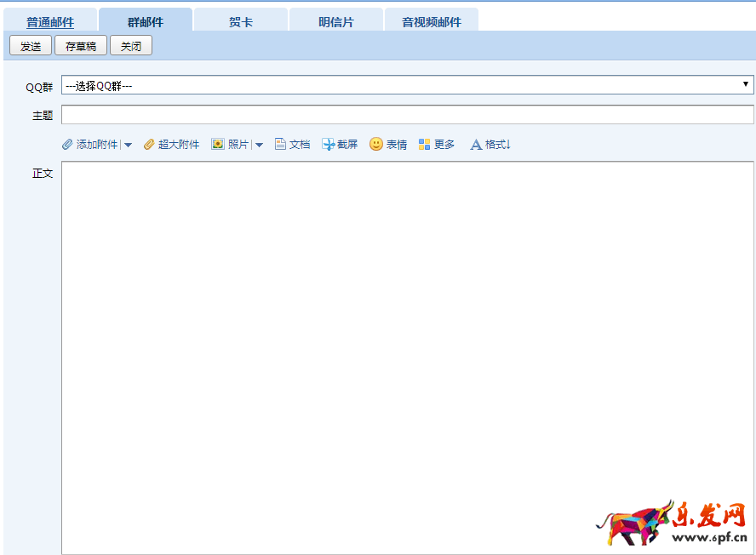Open the 选择QQ群 dropdown list
Screen dimensions: 756x555
click(x=407, y=85)
